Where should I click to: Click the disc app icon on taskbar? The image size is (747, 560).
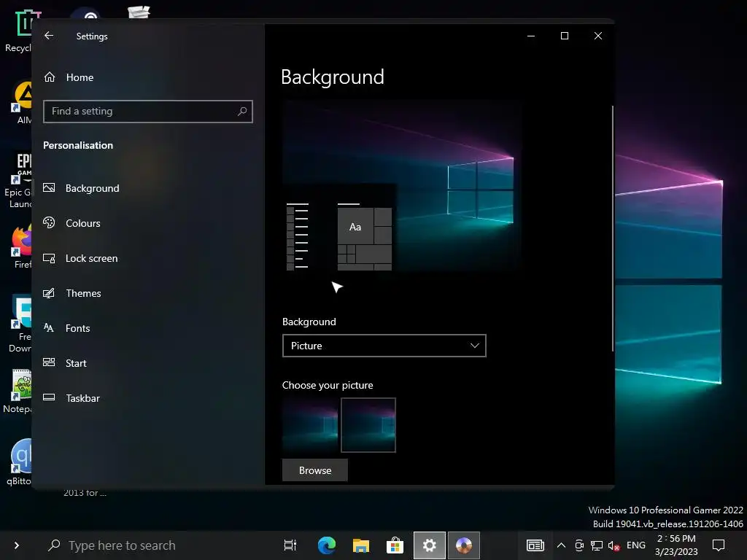[463, 545]
